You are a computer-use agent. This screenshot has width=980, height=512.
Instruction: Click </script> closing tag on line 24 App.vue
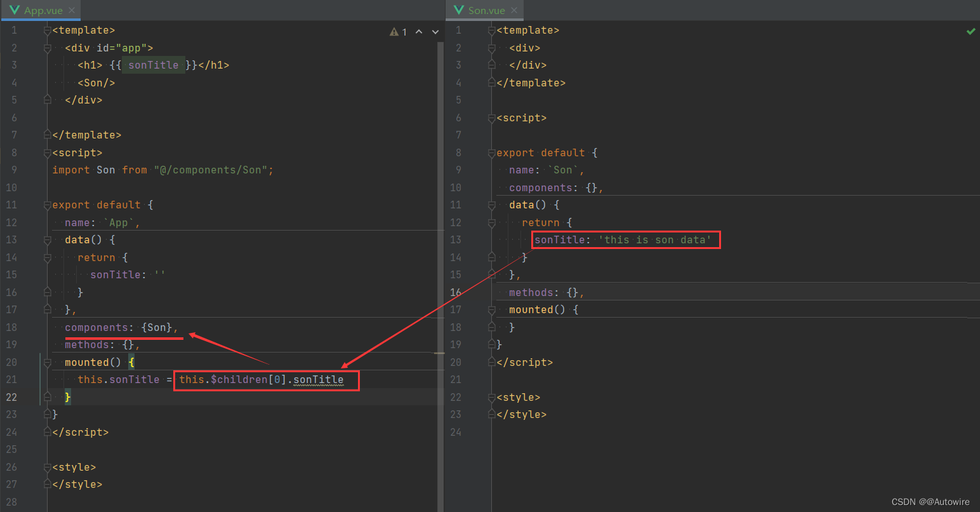81,432
